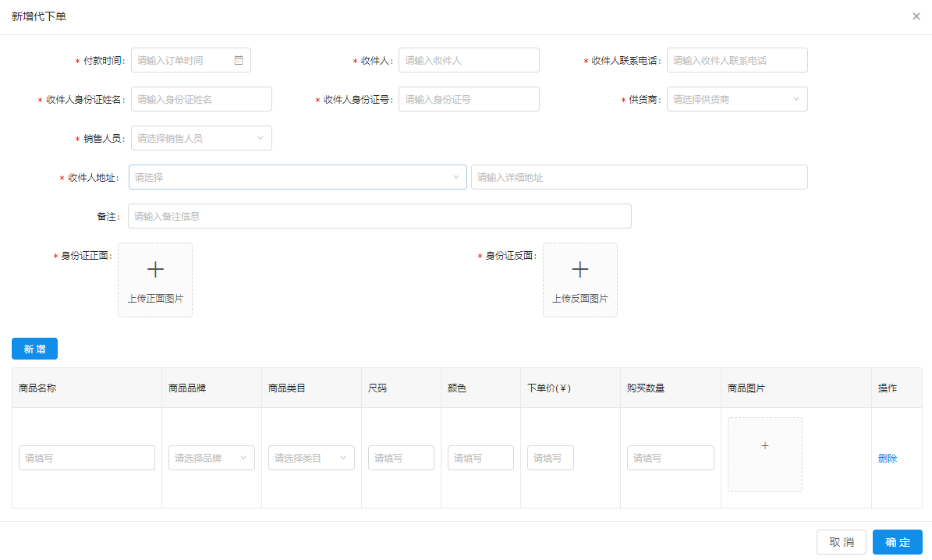The width and height of the screenshot is (932, 560).
Task: Click the 尺码 input in table row
Action: click(401, 458)
